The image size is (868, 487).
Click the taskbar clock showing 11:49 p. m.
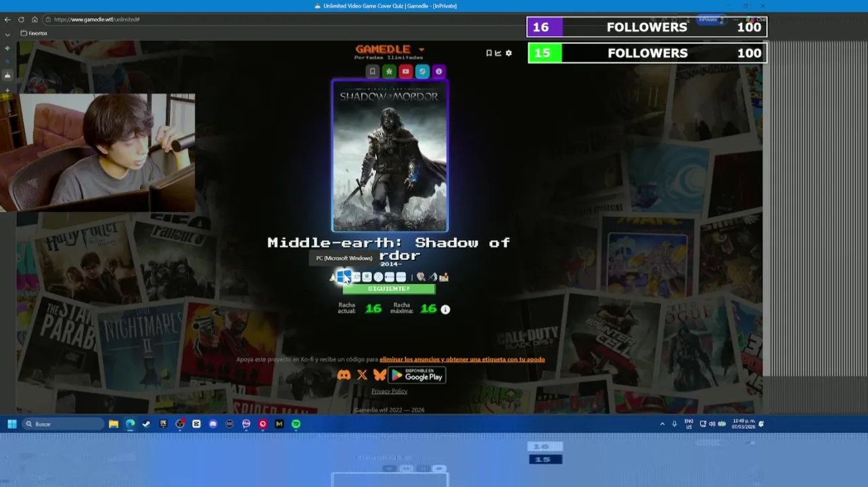(x=744, y=424)
